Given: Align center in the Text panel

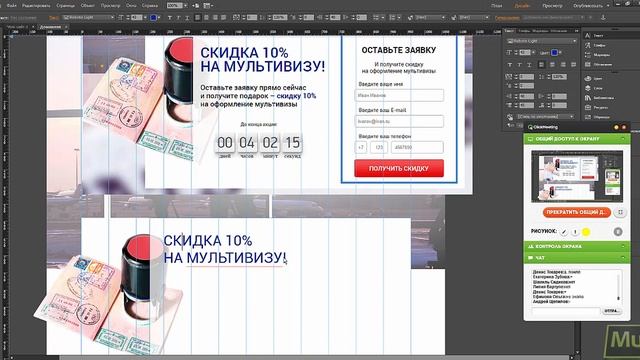Looking at the screenshot, I should pos(552,64).
